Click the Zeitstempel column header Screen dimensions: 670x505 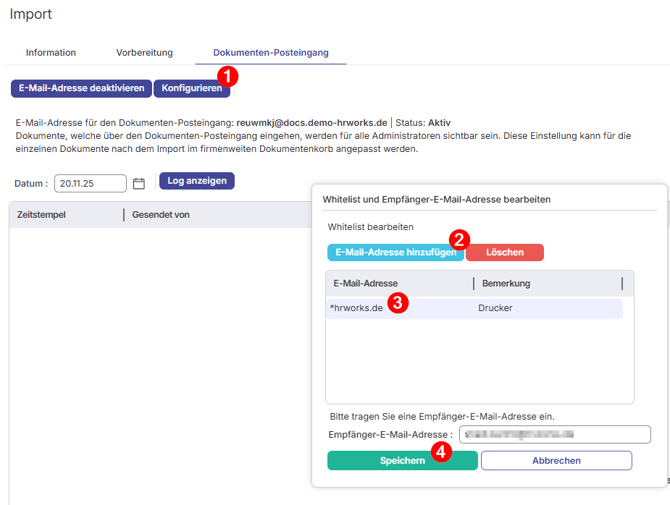[x=42, y=215]
